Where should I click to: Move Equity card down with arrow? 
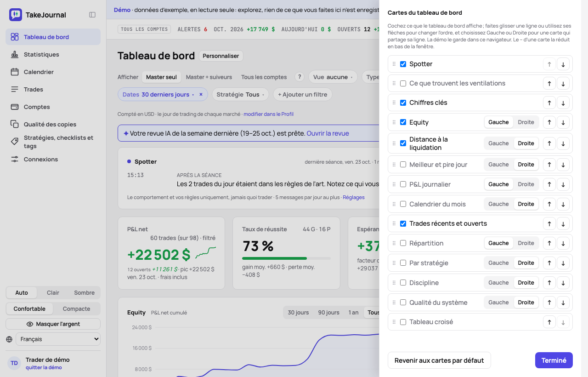point(563,122)
